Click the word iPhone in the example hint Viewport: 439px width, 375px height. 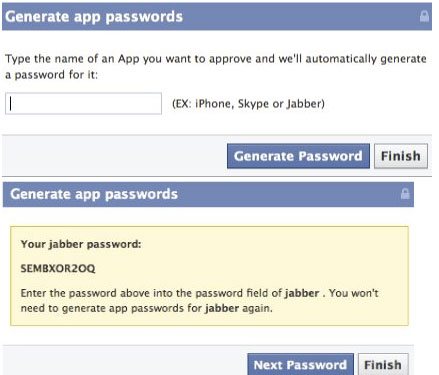point(215,104)
